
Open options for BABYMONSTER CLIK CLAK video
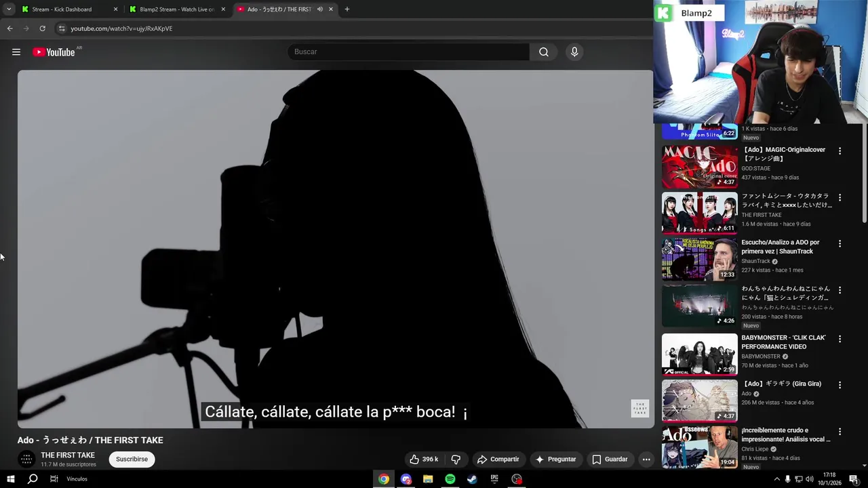[x=840, y=339]
